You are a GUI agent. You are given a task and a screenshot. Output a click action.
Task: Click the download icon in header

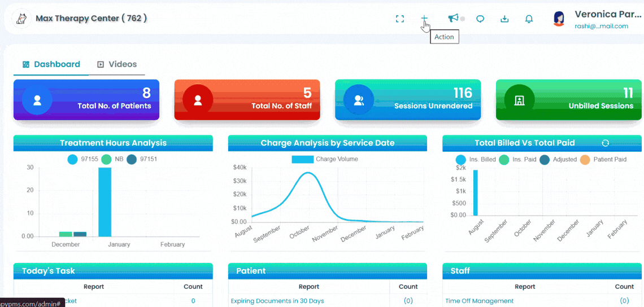(x=505, y=19)
